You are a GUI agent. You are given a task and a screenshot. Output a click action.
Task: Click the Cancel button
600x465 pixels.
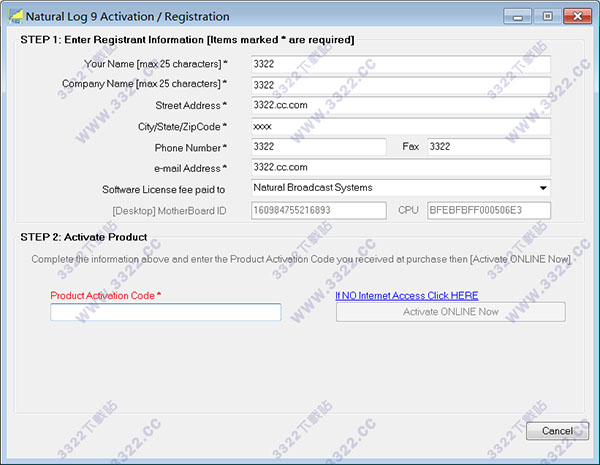click(x=557, y=431)
